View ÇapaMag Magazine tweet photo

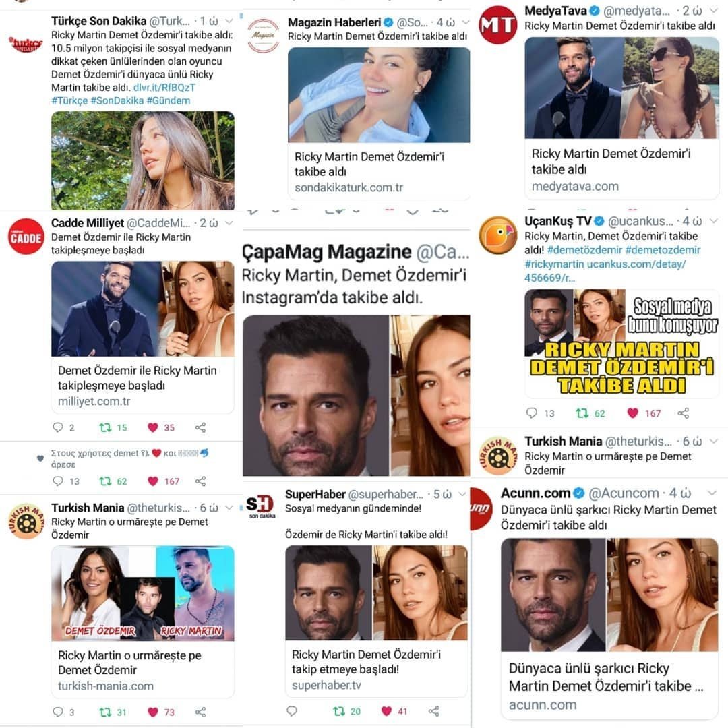356,395
